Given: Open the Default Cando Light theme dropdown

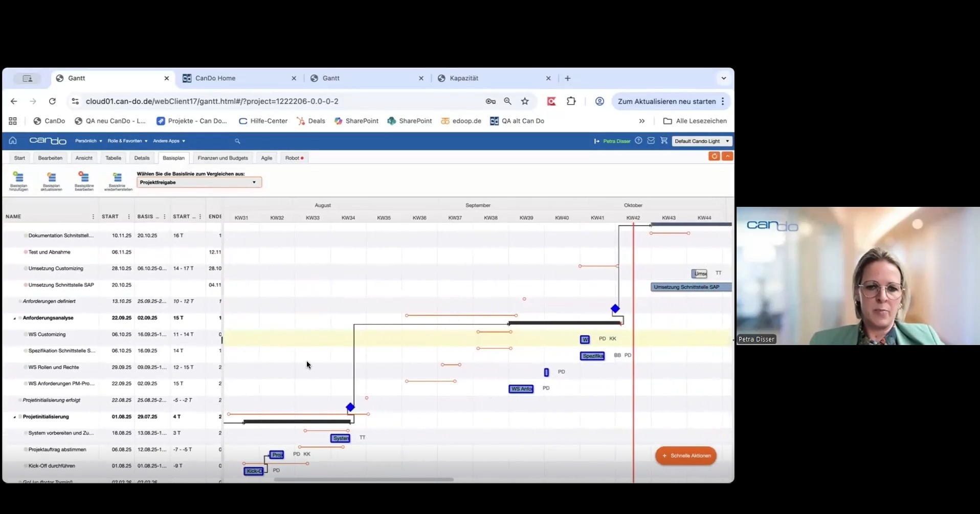Looking at the screenshot, I should coord(702,141).
